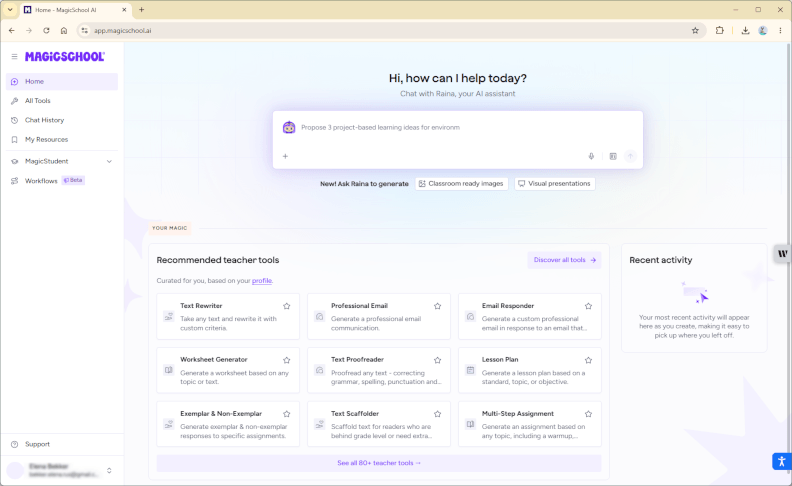Open the prompt library icon in chat box
Viewport: 792px width, 486px height.
pos(613,157)
